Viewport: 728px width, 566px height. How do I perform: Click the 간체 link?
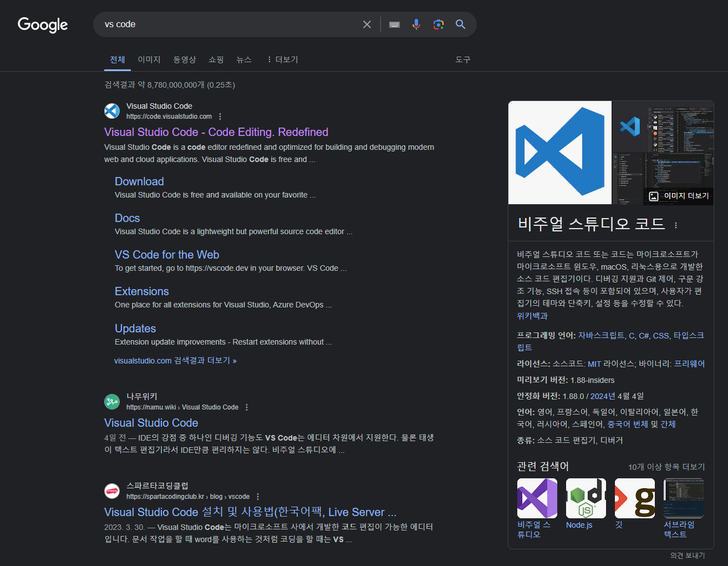point(668,424)
